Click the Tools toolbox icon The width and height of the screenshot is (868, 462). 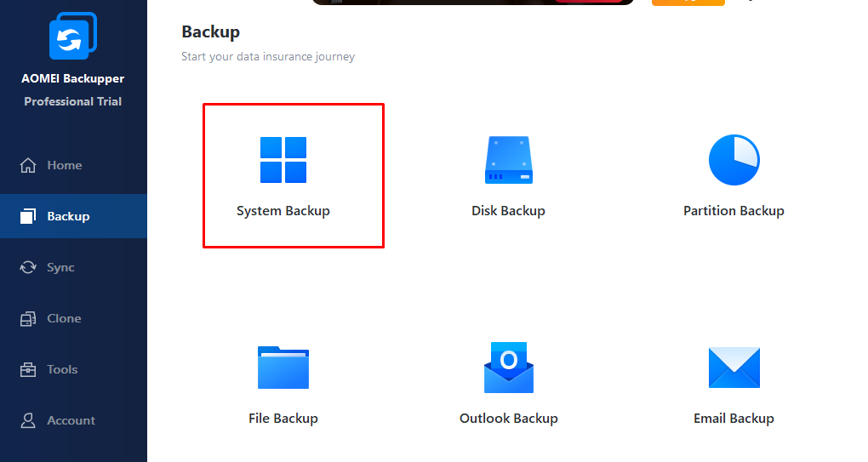28,369
